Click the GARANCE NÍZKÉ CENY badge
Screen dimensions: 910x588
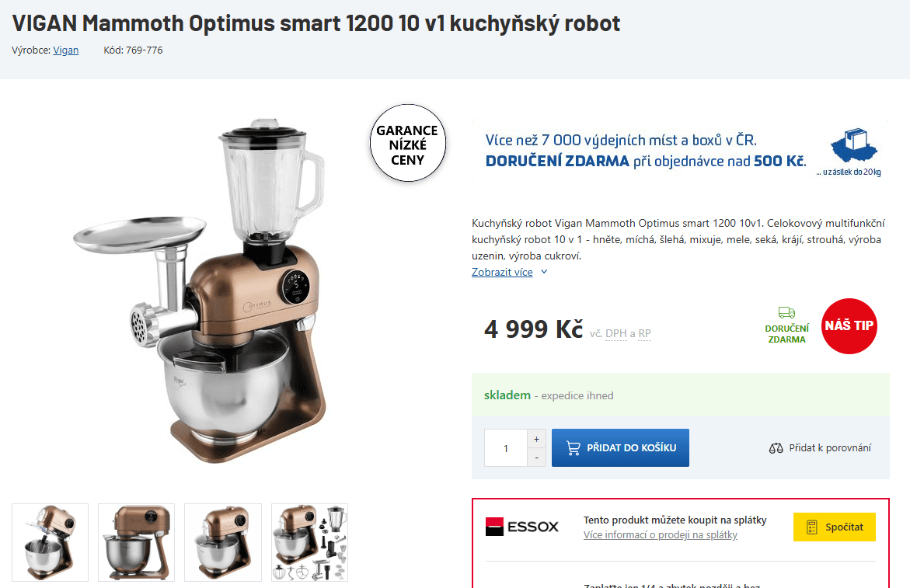coord(407,143)
